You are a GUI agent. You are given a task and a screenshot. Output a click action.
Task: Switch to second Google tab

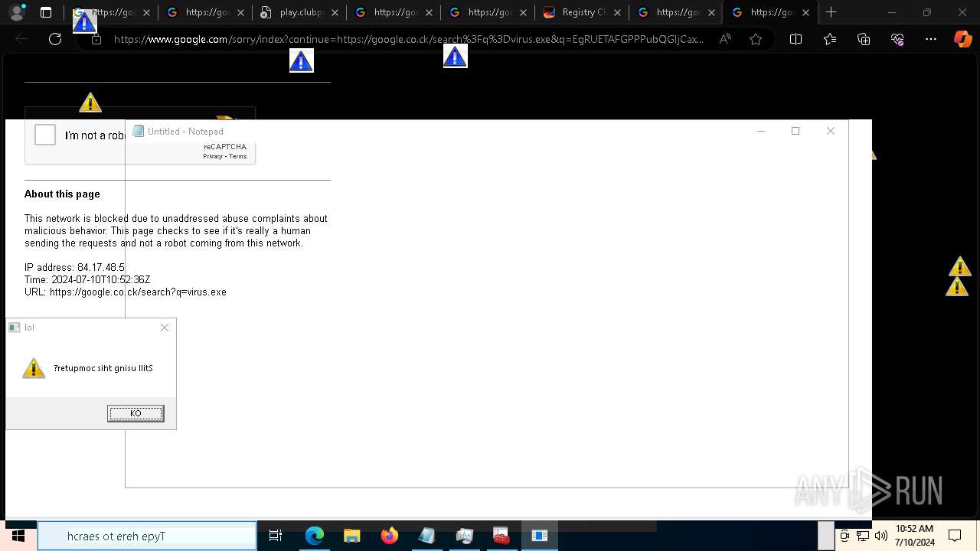204,12
